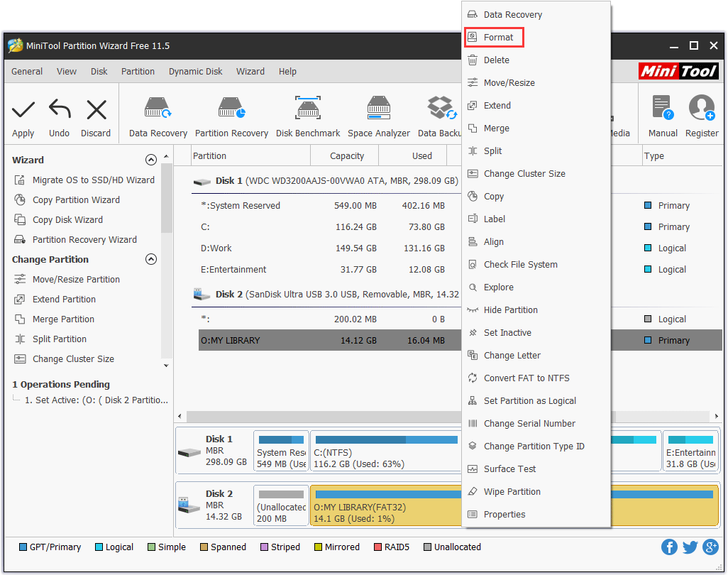
Task: Open the Partition menu
Action: click(138, 72)
